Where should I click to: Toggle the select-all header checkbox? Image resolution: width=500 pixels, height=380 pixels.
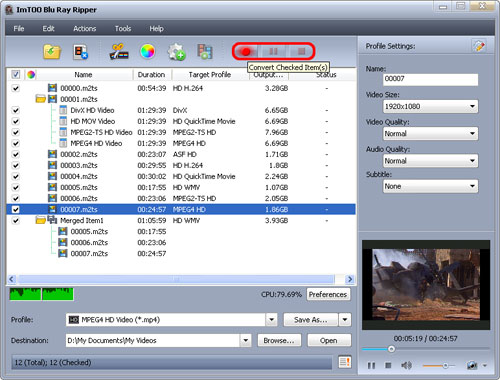click(16, 74)
